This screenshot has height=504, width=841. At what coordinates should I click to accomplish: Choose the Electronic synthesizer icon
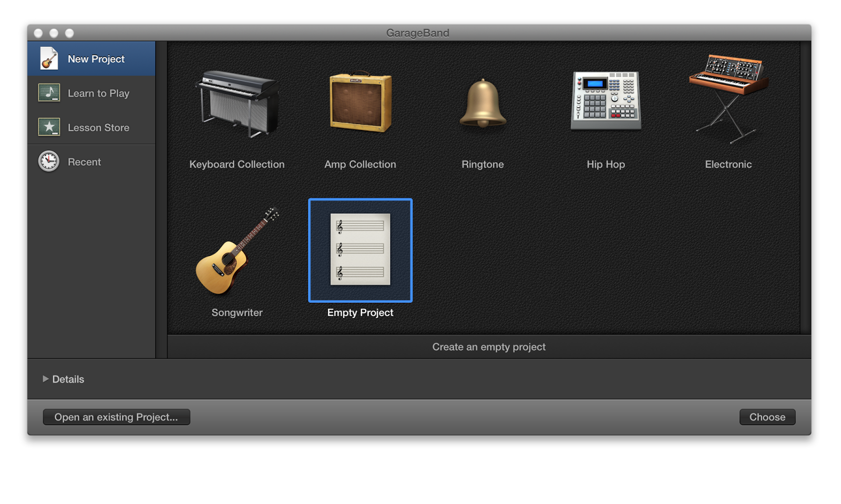pyautogui.click(x=729, y=98)
